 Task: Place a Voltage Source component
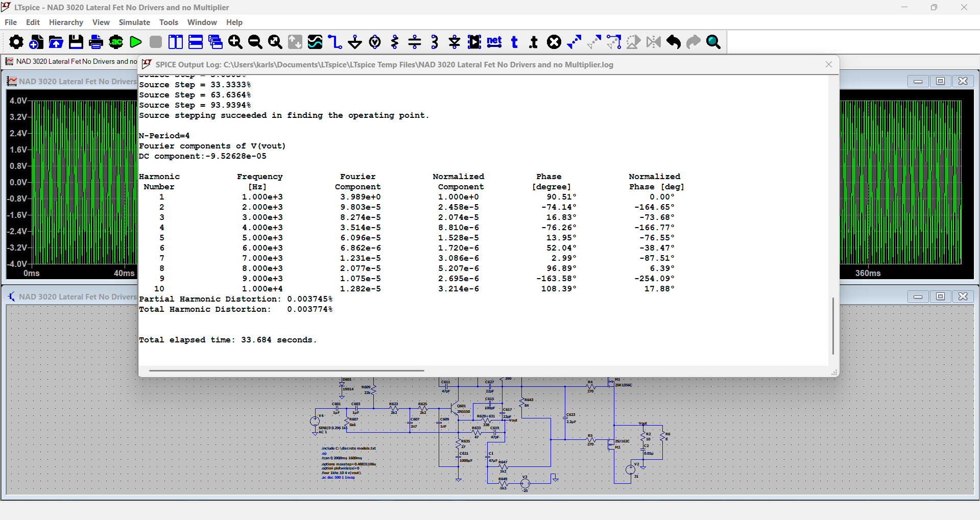pos(375,42)
